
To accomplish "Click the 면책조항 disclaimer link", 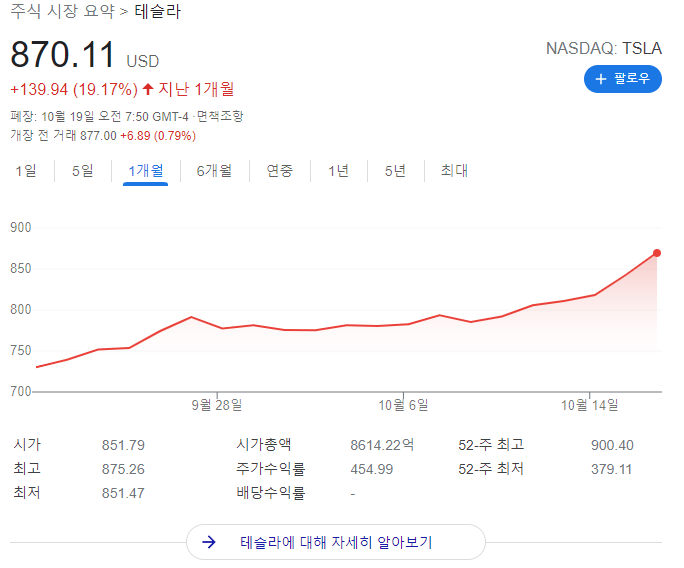I will [x=220, y=116].
